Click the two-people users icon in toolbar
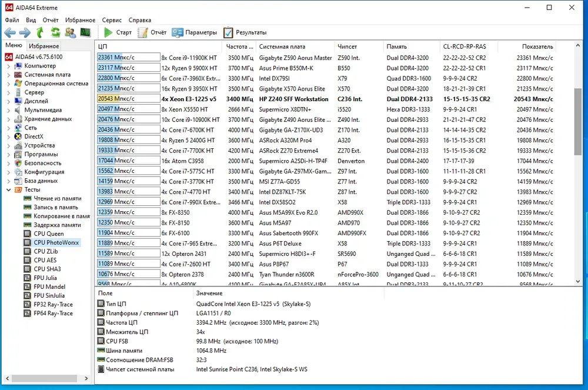Viewport: 588px width, 390px height. (71, 32)
